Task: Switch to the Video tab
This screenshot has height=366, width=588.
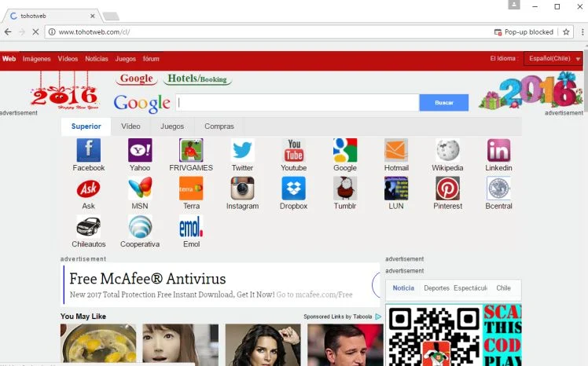Action: (130, 126)
